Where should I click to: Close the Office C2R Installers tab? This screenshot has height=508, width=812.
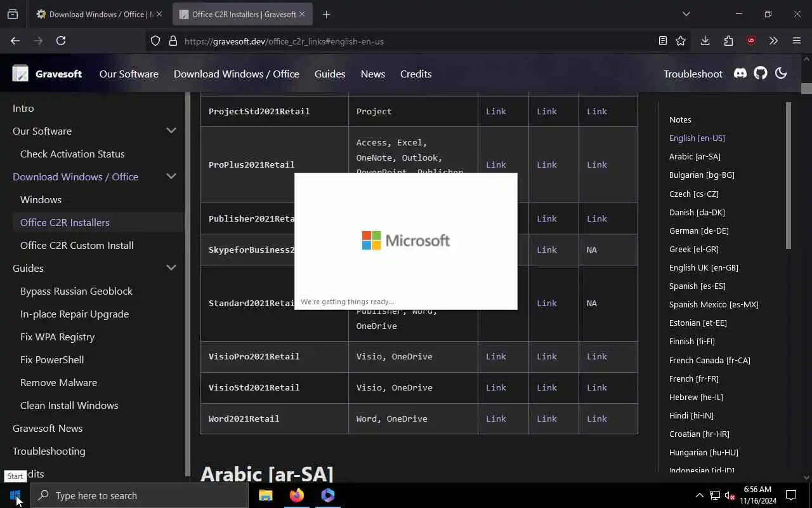(302, 14)
